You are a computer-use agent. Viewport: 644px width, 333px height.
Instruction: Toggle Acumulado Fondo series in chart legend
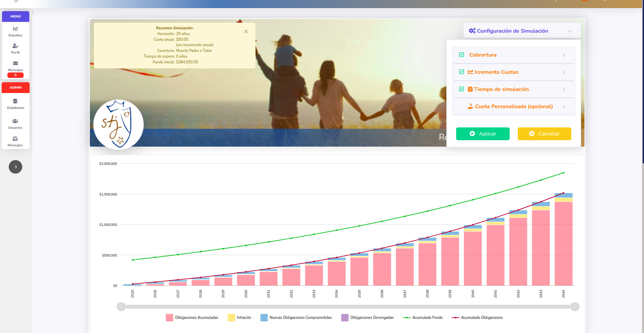tap(423, 317)
